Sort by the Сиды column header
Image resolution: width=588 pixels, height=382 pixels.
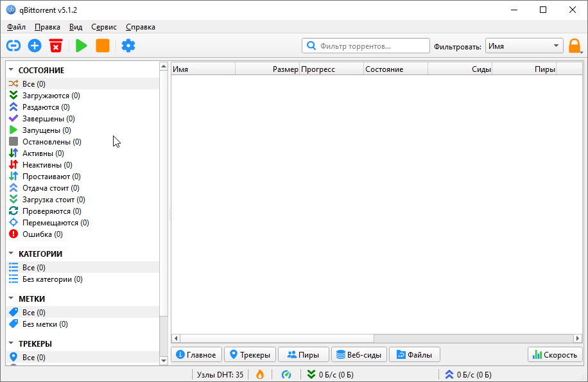[x=460, y=69]
